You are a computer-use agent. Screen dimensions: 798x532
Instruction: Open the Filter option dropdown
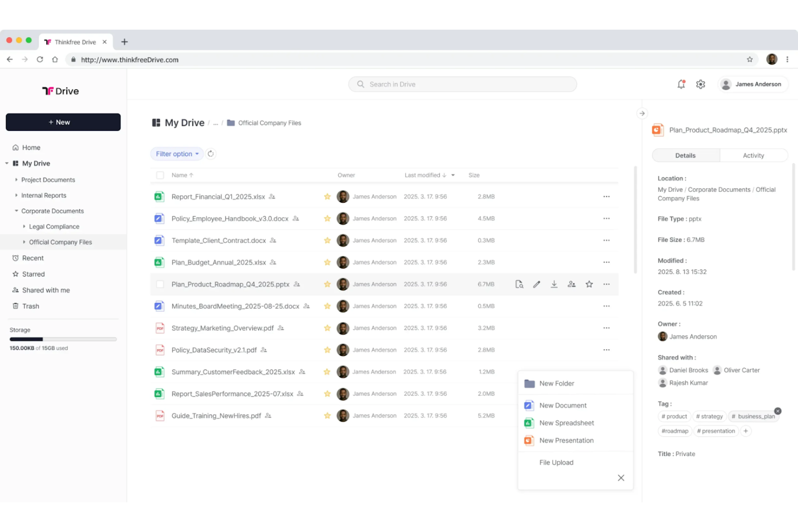pos(177,154)
